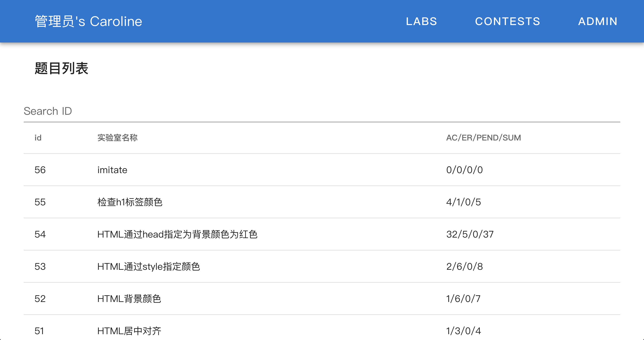Select the id cell 52
Screen dimensions: 644x340
point(40,299)
